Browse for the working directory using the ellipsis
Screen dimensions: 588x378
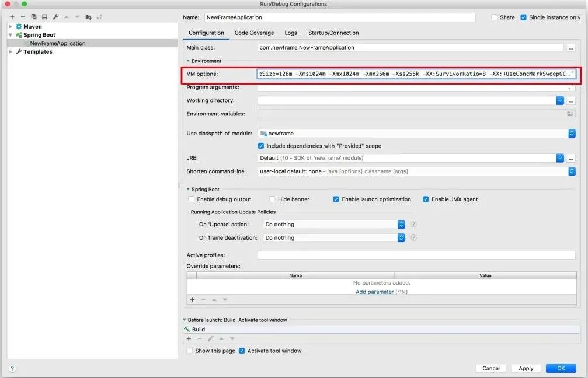coord(570,101)
